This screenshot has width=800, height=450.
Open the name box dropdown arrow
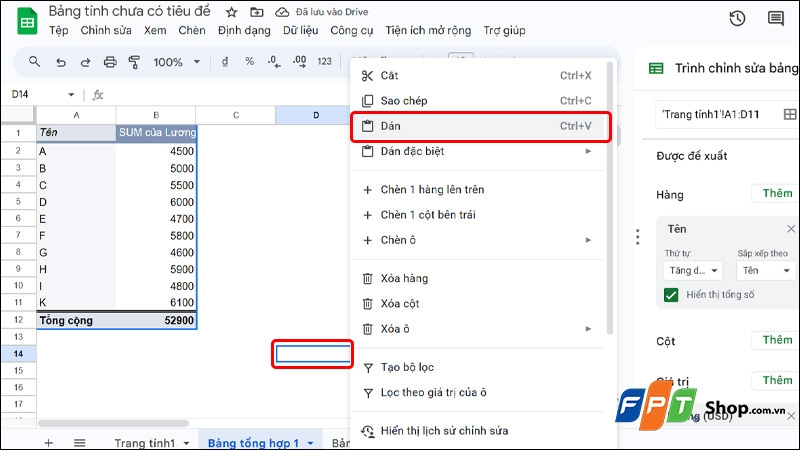(71, 94)
